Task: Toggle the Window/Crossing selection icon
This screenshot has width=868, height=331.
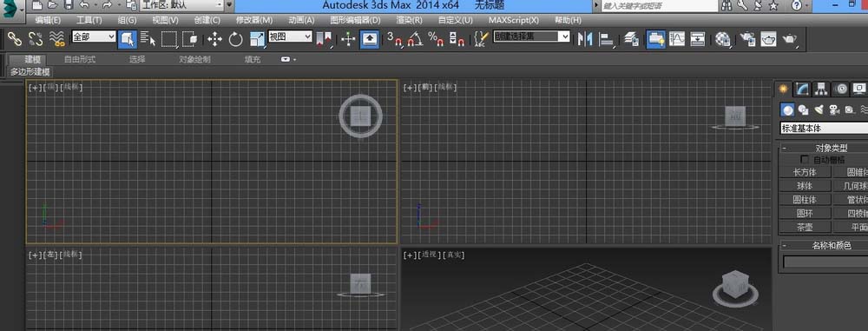Action: 190,39
